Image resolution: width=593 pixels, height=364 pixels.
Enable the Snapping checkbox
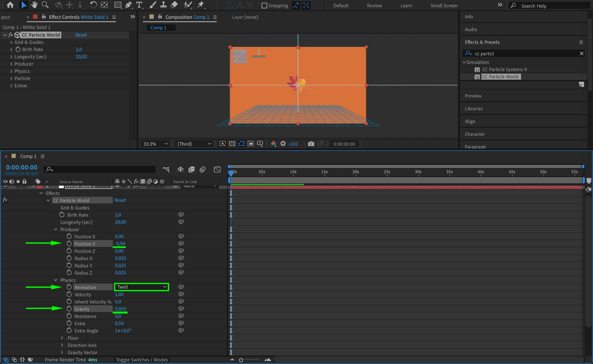tap(264, 6)
